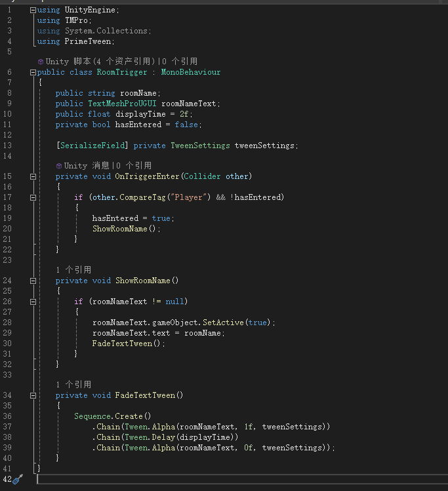
Task: Click line number 5 in the gutter
Action: 9,52
